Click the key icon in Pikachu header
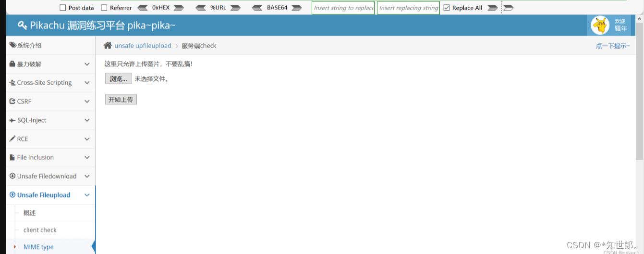 click(22, 25)
